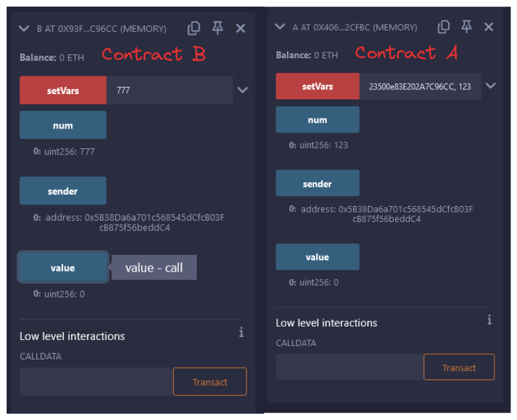The height and width of the screenshot is (420, 517).
Task: Call value getter on Contract B
Action: tap(63, 268)
